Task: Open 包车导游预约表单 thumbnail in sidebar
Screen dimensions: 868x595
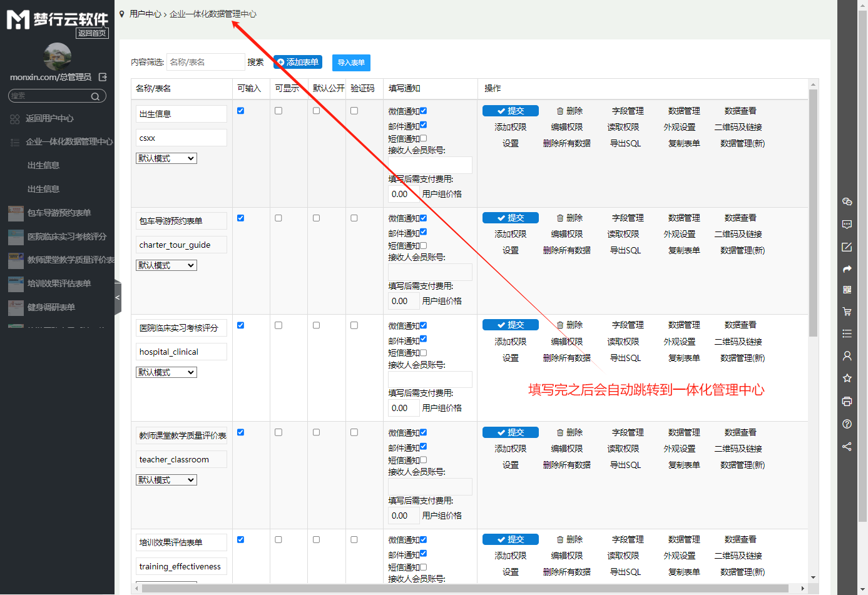Action: (x=16, y=213)
